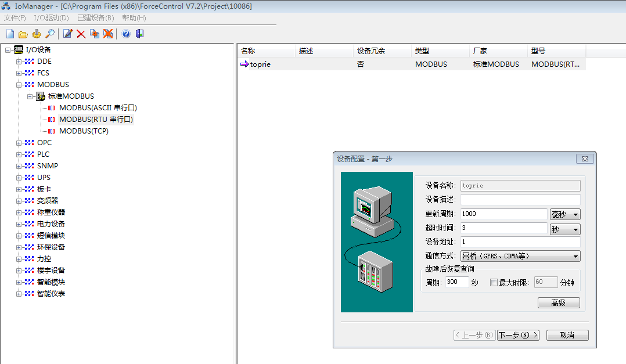The image size is (626, 364).
Task: Open the 通信方式 dropdown list
Action: coord(575,256)
